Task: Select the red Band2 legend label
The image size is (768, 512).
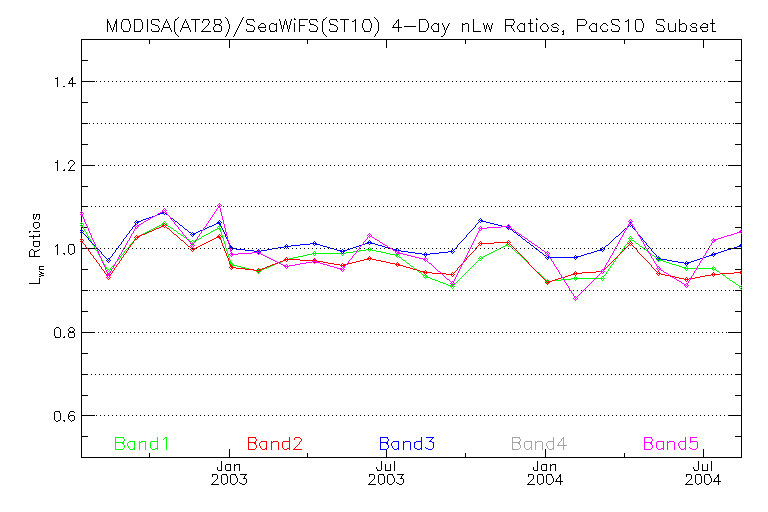Action: [275, 444]
